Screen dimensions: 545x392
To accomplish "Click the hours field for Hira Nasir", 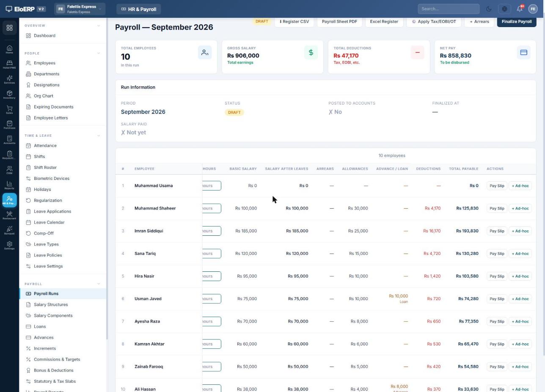I will [x=212, y=276].
